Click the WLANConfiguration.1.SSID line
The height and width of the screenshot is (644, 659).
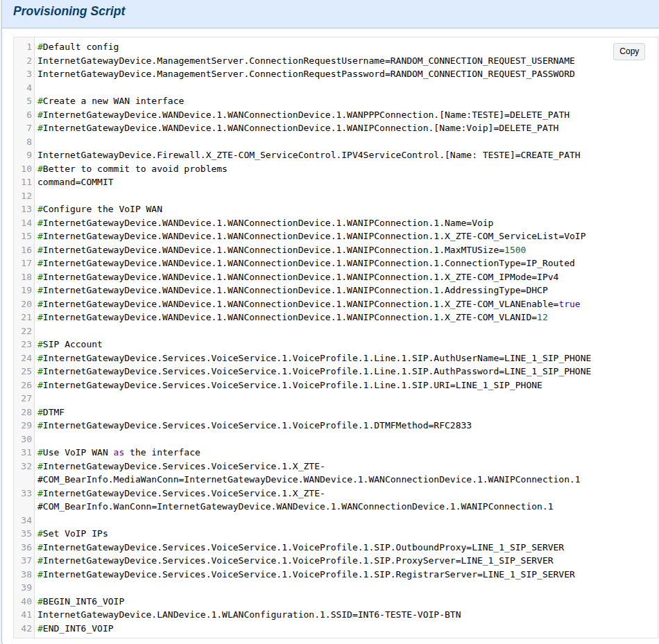(249, 615)
